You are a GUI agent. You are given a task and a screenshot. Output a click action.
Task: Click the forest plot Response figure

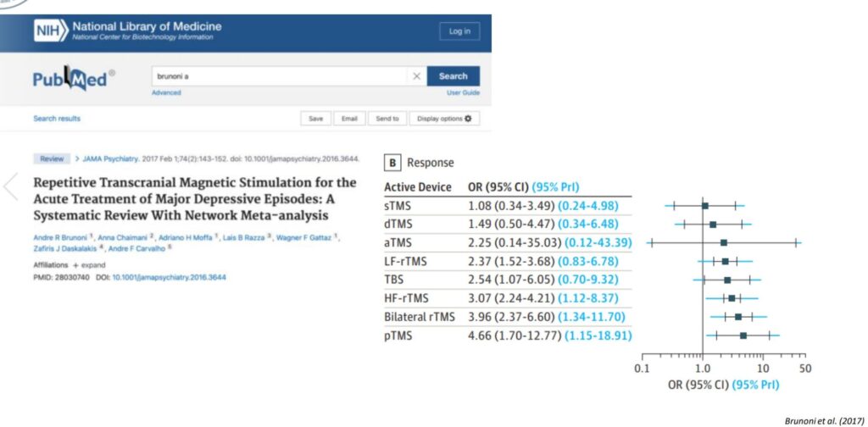tap(595, 273)
